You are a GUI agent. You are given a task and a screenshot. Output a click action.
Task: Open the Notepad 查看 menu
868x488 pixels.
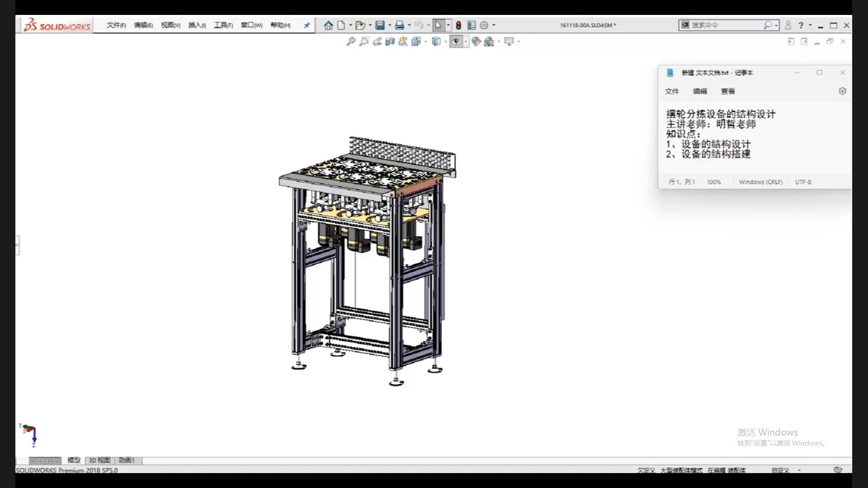click(x=728, y=91)
